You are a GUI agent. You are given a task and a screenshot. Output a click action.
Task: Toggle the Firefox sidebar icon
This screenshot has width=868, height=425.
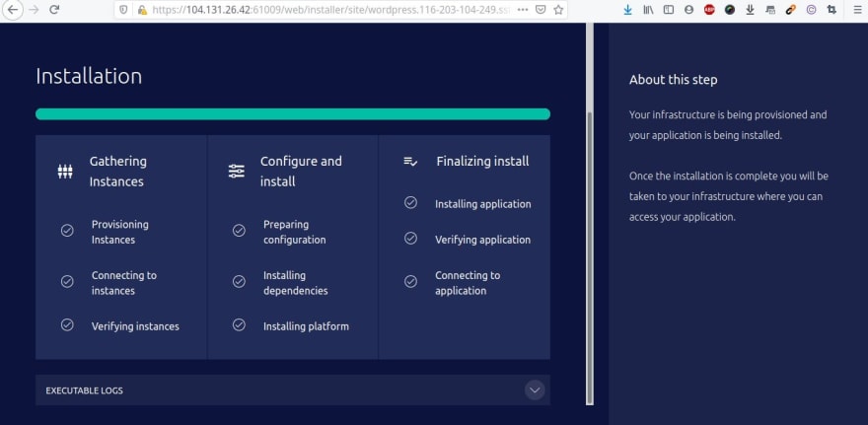tap(668, 10)
